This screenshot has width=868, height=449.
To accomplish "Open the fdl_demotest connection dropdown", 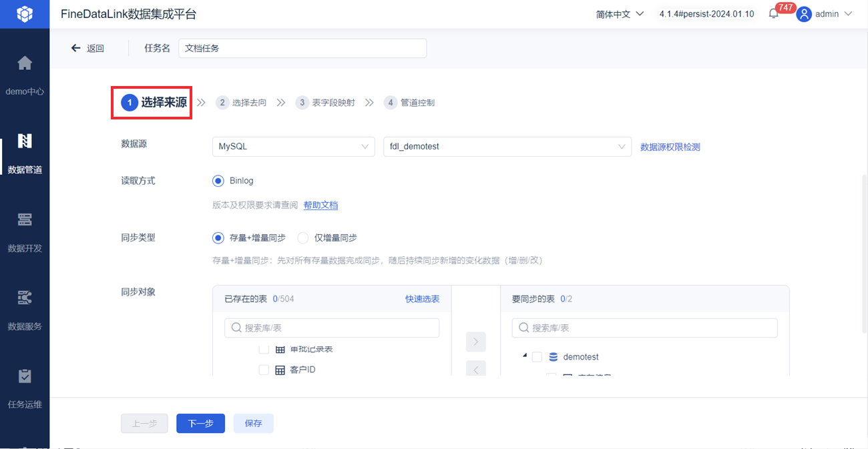I will tap(507, 147).
